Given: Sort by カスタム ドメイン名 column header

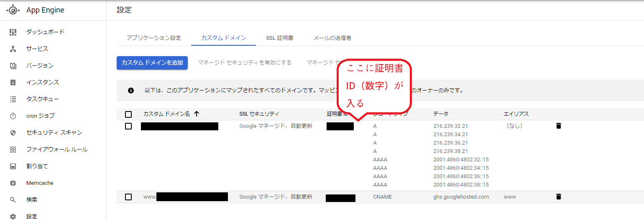Looking at the screenshot, I should [166, 114].
